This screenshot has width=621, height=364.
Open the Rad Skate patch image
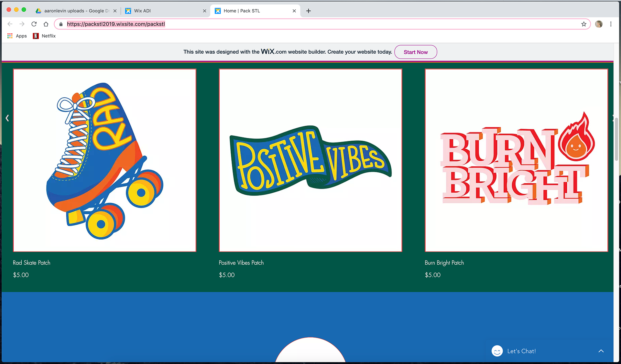(x=104, y=160)
